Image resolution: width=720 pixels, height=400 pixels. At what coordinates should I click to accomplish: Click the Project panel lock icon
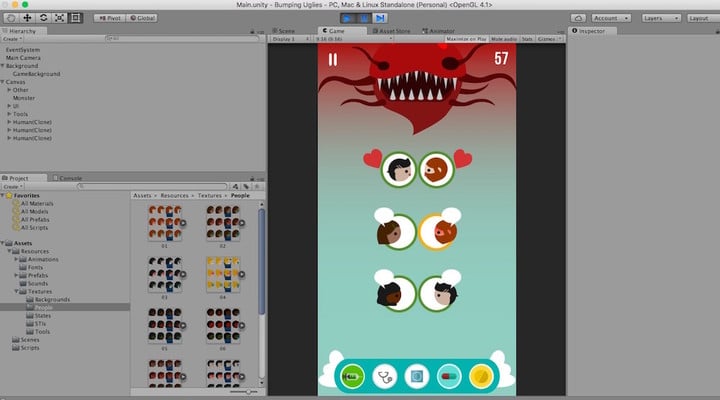click(x=252, y=178)
